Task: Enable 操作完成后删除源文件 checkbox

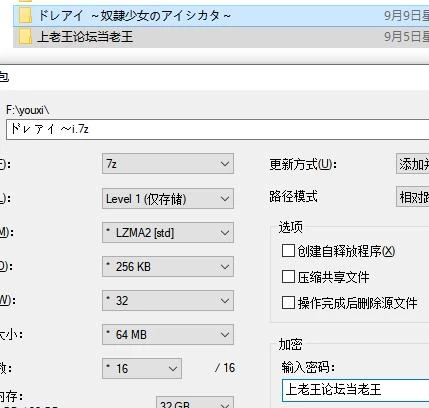Action: 288,303
